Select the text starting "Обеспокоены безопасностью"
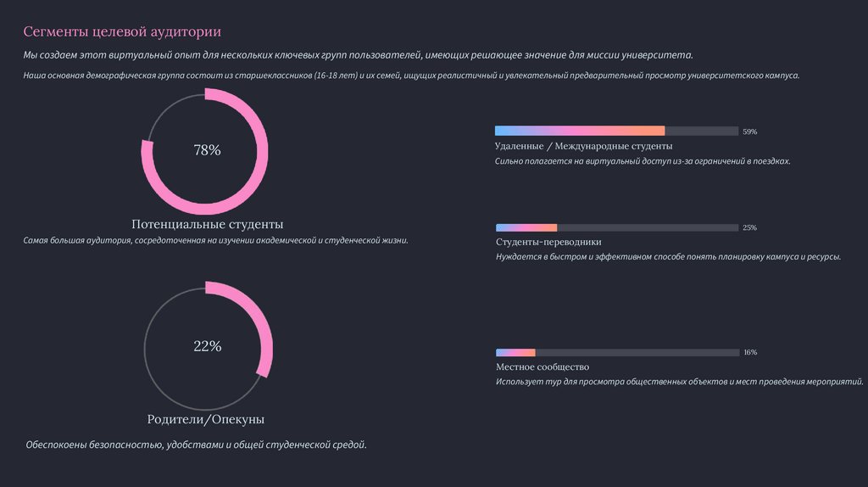 [x=196, y=444]
